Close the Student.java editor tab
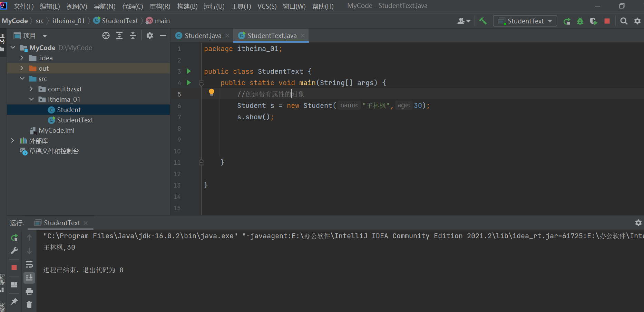The height and width of the screenshot is (312, 644). point(227,36)
